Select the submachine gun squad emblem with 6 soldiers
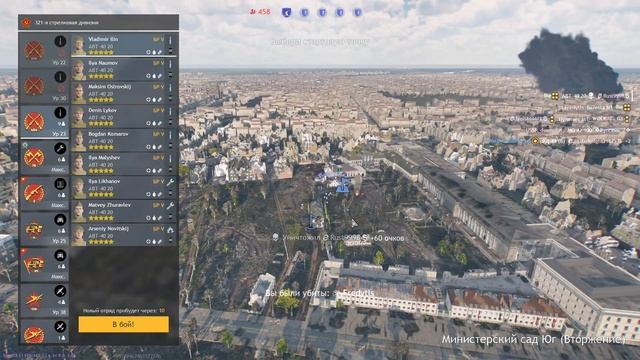640x360 pixels. coord(34,193)
